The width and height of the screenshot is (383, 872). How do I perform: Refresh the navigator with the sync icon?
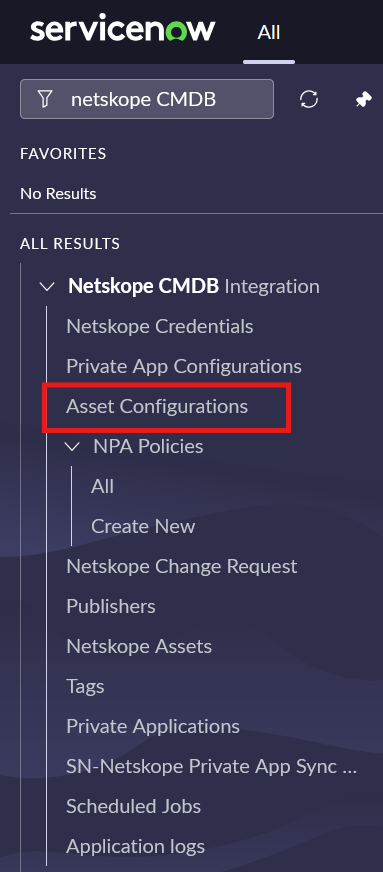pos(309,100)
